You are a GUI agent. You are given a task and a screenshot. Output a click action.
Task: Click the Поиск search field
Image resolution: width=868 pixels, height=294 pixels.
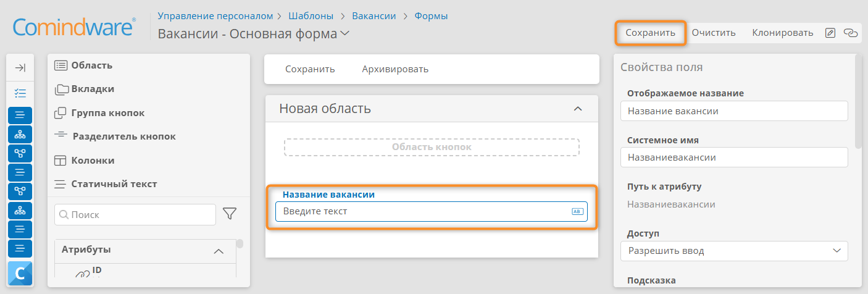click(135, 215)
